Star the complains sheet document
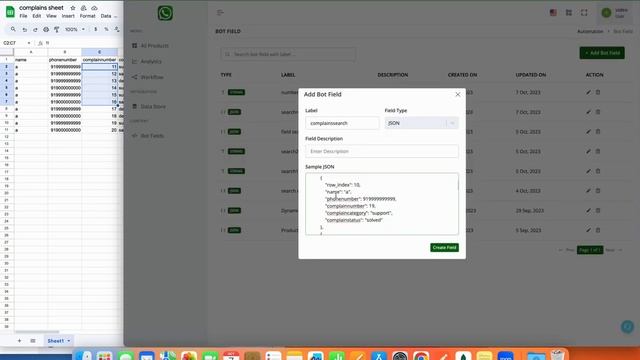640x360 pixels. tap(73, 8)
